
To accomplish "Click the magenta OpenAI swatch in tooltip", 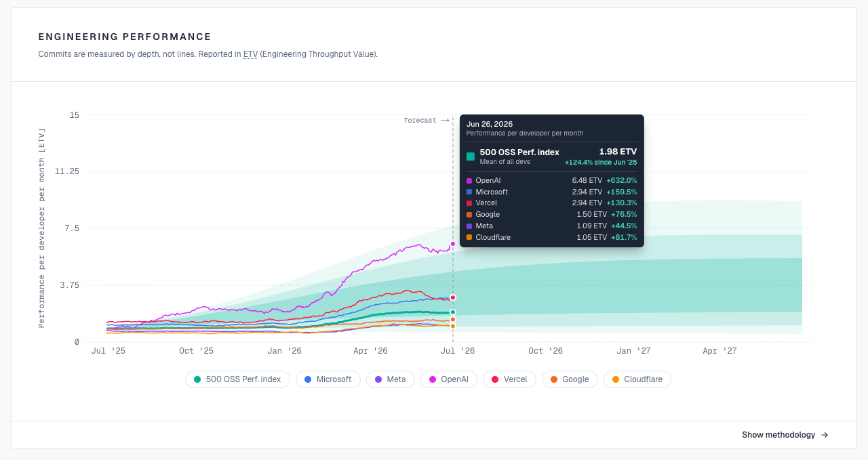I will click(469, 181).
